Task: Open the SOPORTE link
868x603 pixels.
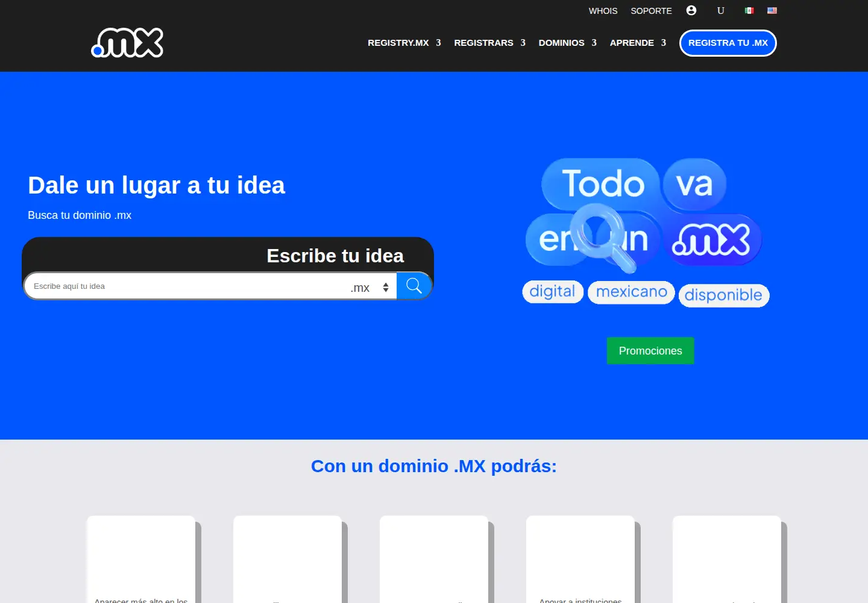Action: point(651,11)
